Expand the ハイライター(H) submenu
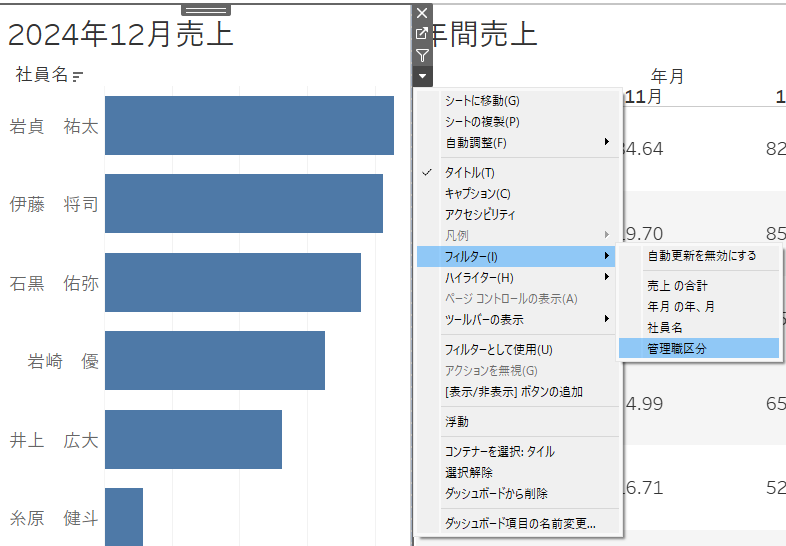This screenshot has width=786, height=546. click(518, 278)
